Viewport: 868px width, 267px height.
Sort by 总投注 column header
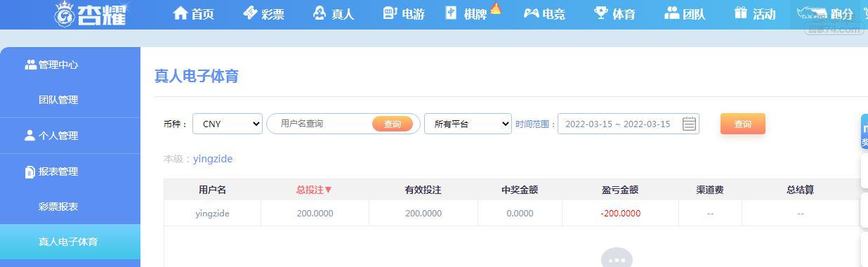pos(314,190)
